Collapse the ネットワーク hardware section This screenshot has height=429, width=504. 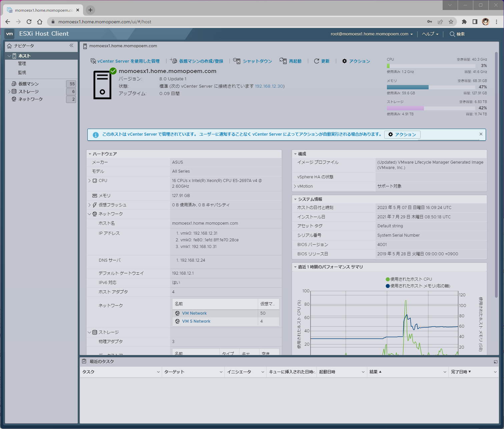point(89,214)
